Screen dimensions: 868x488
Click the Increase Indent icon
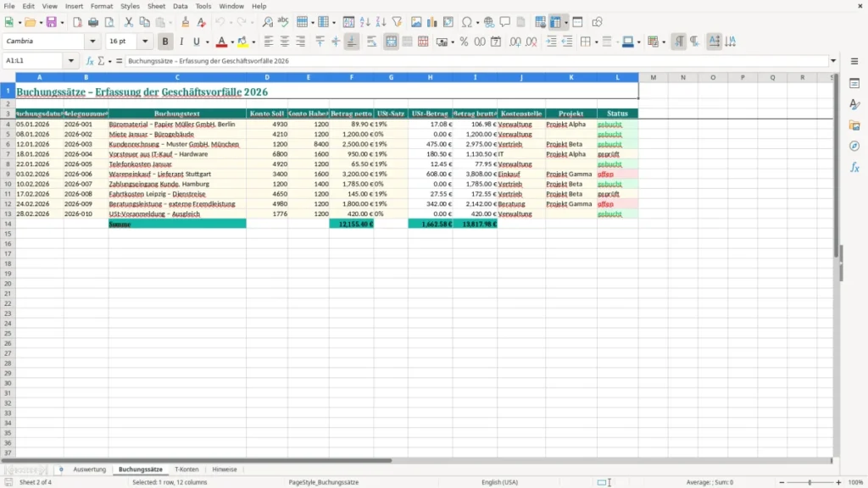click(x=551, y=42)
